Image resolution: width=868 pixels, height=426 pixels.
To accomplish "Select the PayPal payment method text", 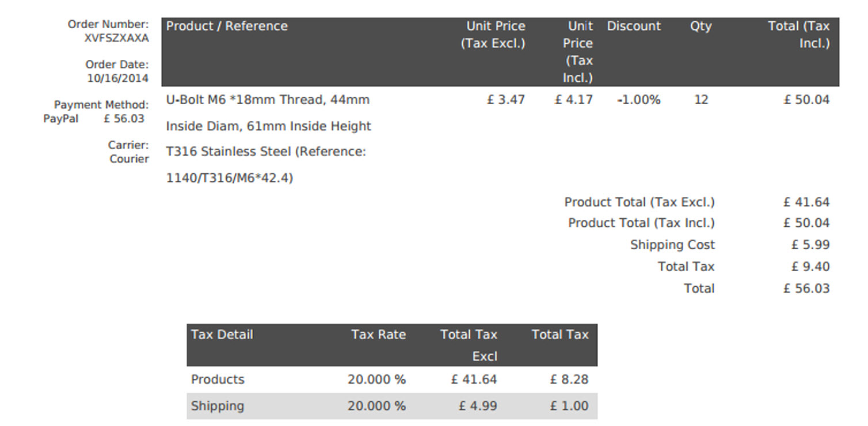I will tap(61, 119).
